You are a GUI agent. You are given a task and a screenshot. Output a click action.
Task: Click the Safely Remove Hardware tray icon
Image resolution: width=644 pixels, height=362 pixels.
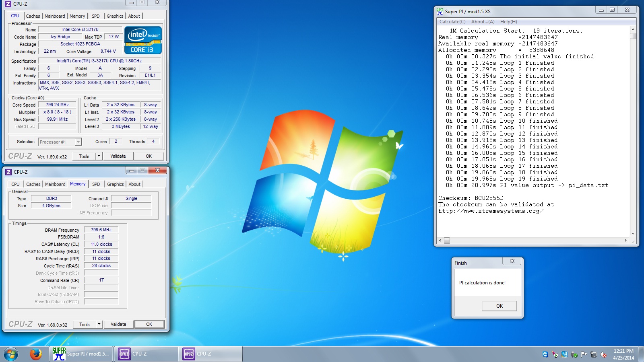574,354
